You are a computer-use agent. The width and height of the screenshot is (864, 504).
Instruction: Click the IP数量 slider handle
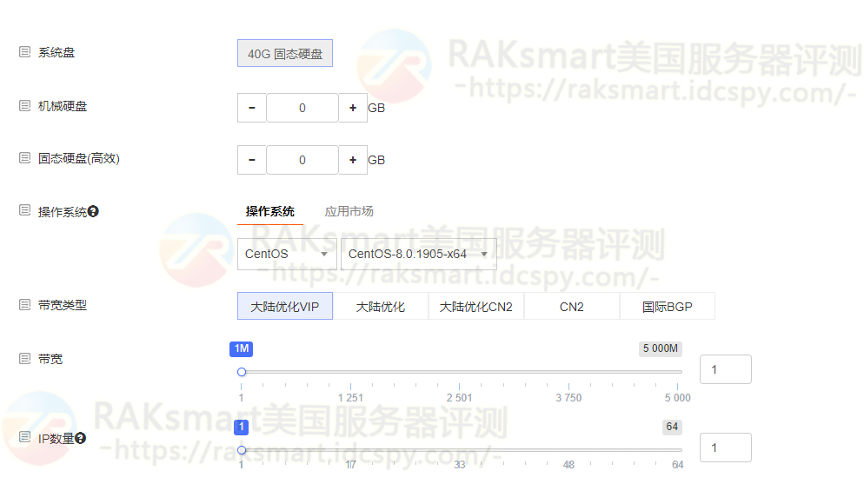(x=242, y=451)
